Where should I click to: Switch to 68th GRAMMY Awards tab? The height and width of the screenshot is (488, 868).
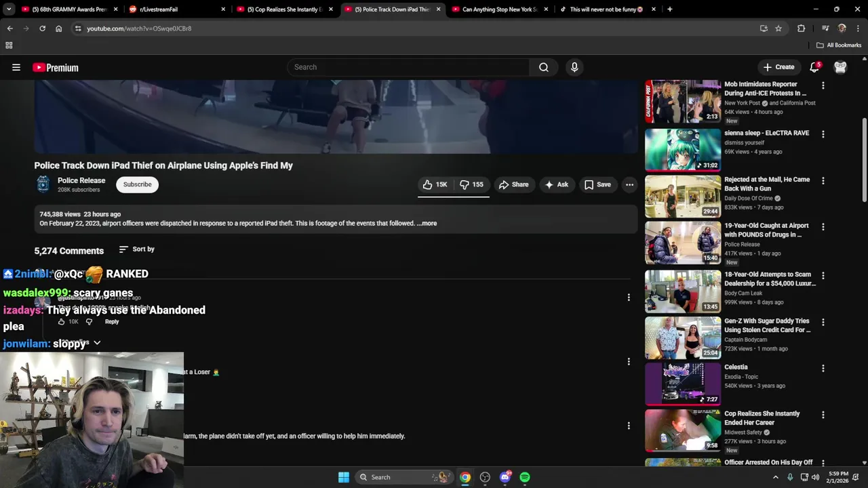click(70, 9)
